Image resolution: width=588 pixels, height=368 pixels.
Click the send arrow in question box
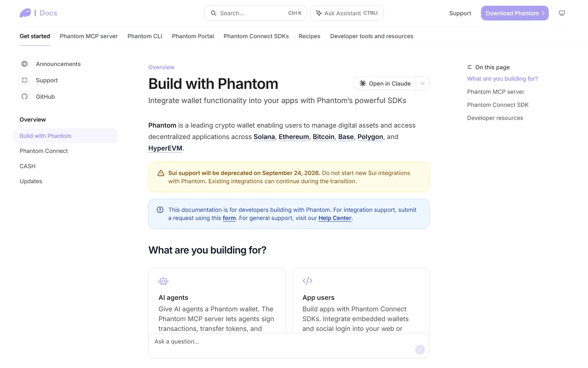[420, 349]
